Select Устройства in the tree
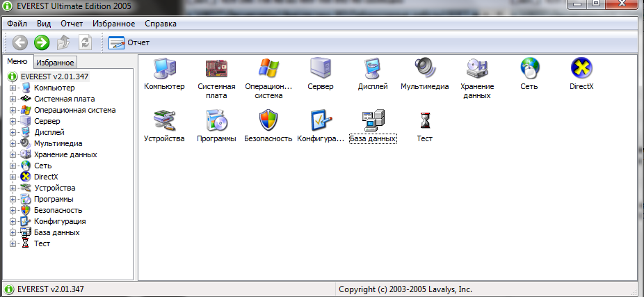This screenshot has height=297, width=644. (x=55, y=188)
